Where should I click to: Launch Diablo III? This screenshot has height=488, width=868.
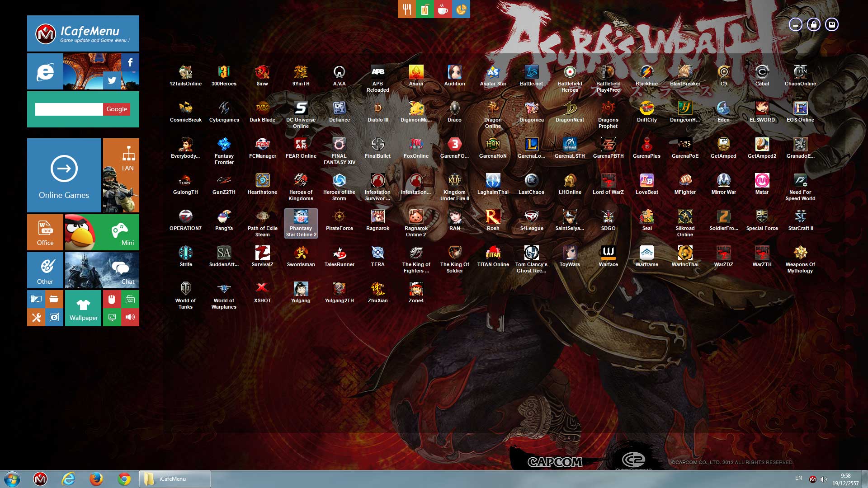[x=377, y=112]
